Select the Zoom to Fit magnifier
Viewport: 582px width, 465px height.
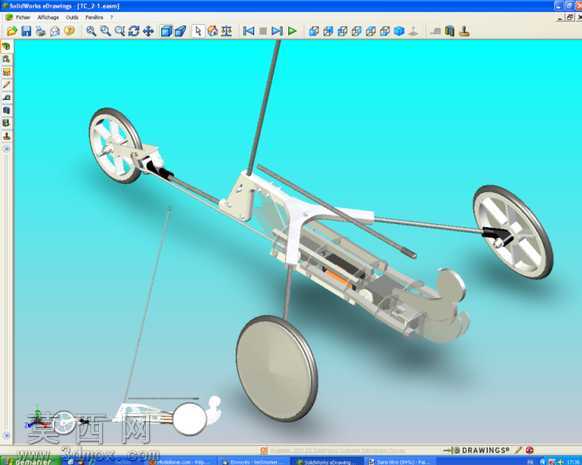91,31
